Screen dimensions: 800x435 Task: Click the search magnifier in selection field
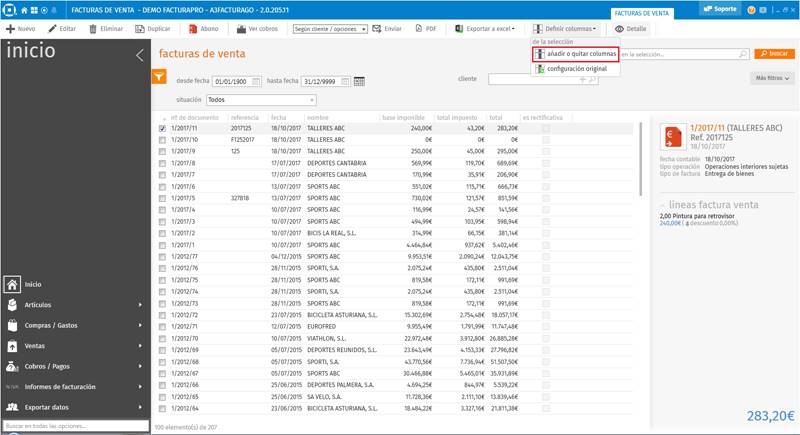[743, 54]
